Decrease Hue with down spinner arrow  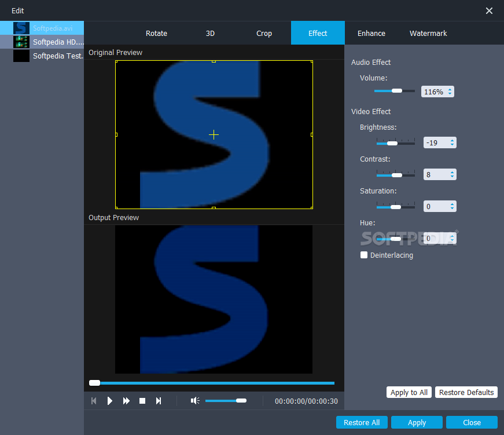(452, 240)
